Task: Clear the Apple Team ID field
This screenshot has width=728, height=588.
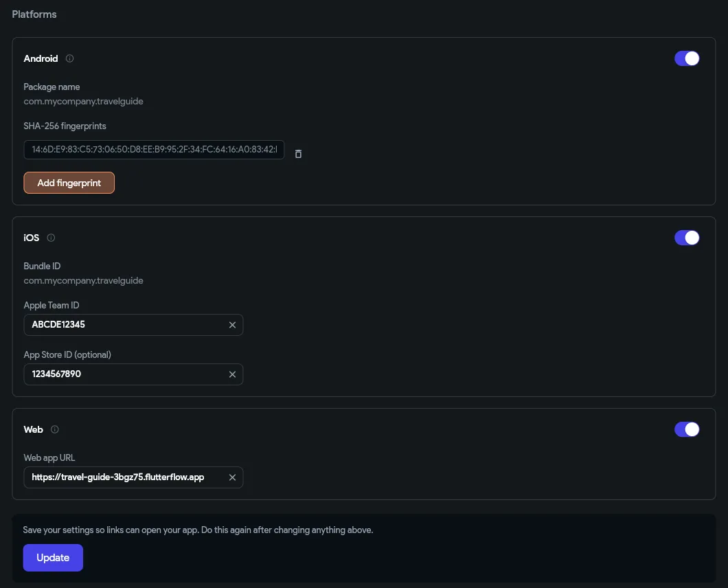Action: coord(233,325)
